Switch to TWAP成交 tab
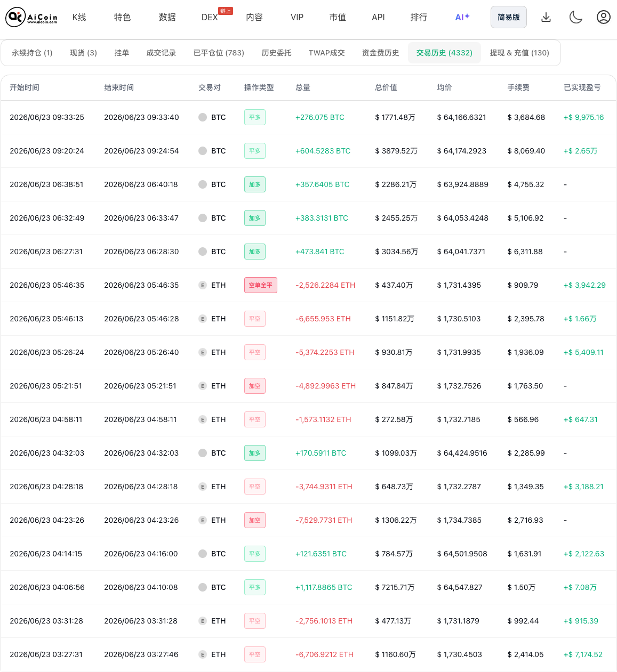Viewport: 617px width, 672px height. (326, 53)
